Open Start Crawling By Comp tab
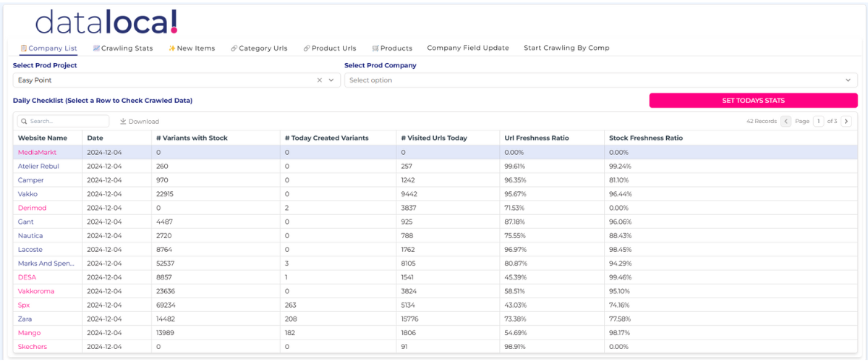 [x=566, y=49]
